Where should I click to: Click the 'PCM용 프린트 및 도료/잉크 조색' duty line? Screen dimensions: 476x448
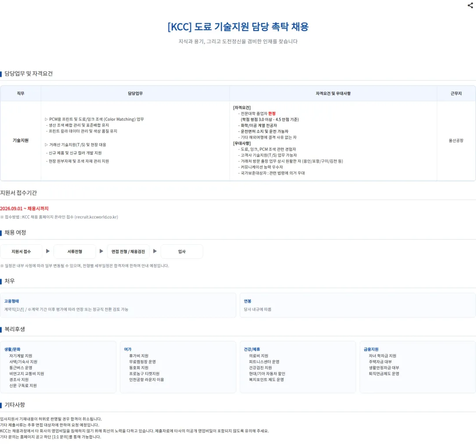pos(94,119)
